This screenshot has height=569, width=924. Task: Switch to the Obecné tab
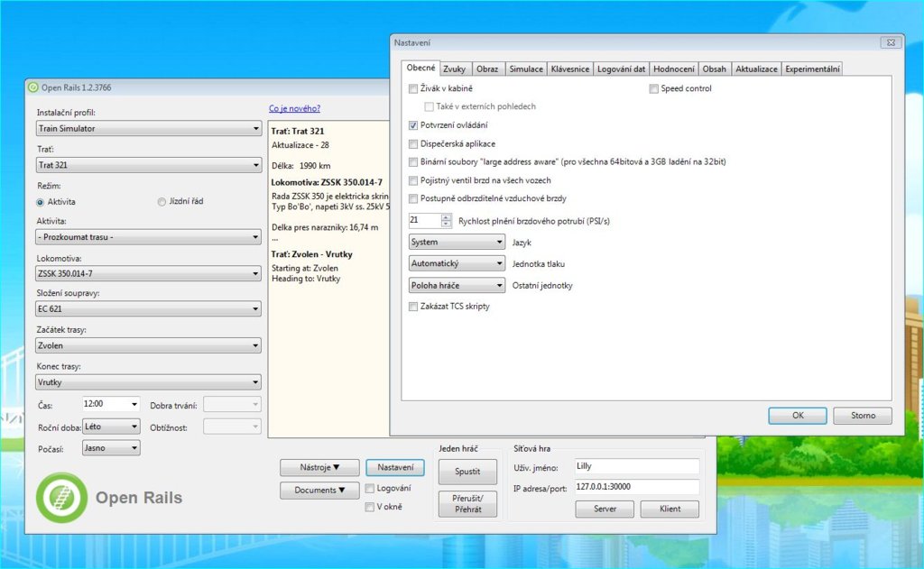(420, 68)
